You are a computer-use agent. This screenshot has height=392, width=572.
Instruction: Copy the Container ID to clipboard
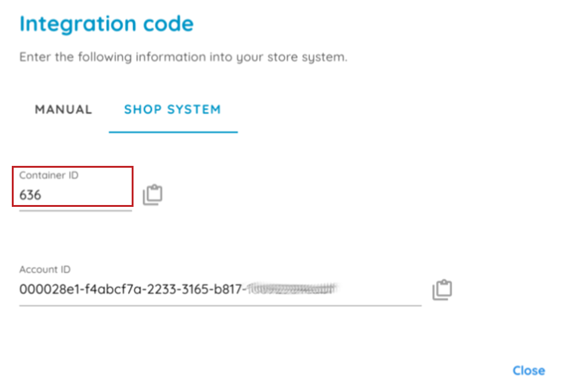(x=153, y=195)
